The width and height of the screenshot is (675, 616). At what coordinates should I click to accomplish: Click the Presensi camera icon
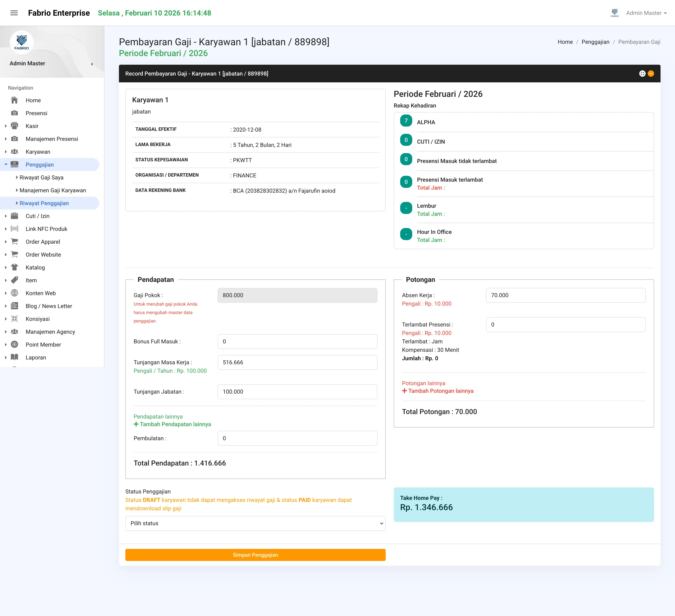click(x=14, y=113)
